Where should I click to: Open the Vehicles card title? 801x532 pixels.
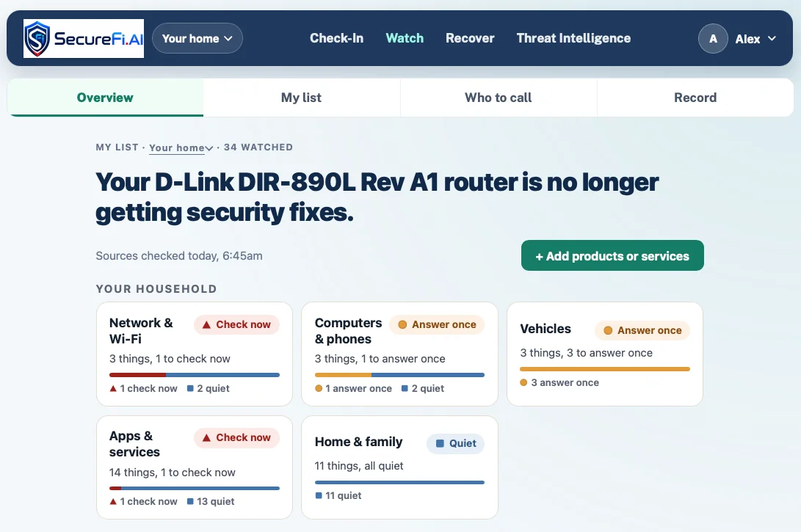546,329
